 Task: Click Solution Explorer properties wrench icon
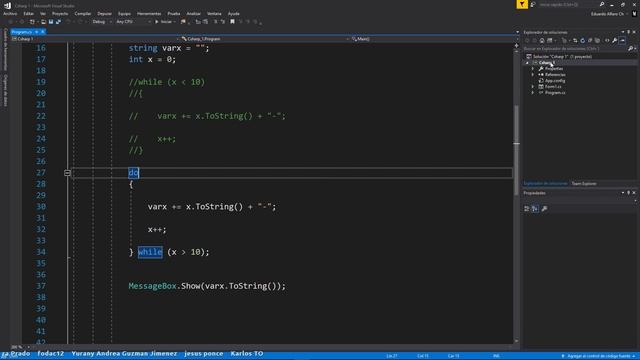(x=614, y=40)
